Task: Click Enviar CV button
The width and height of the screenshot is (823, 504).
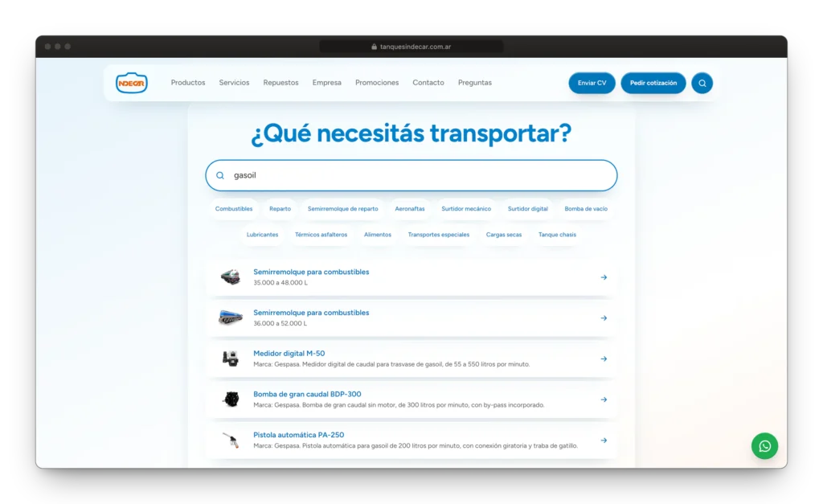Action: tap(592, 83)
